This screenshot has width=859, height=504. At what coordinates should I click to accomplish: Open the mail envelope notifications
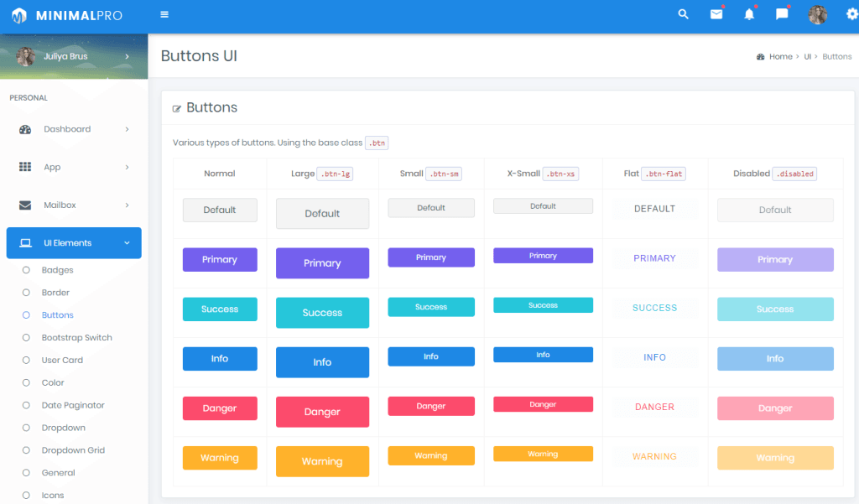pos(716,14)
